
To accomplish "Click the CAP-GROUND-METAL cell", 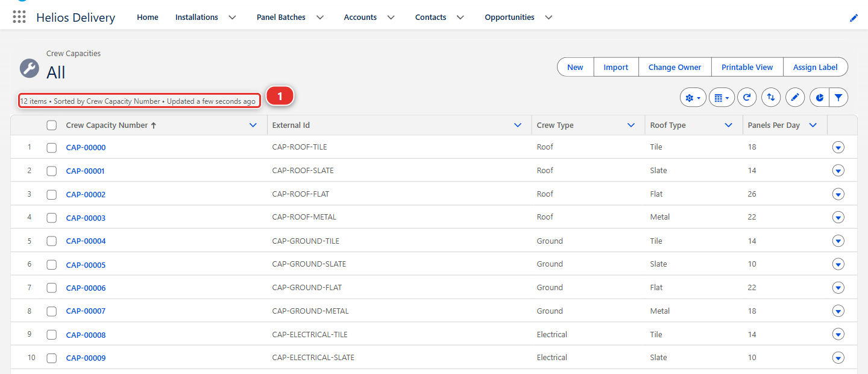I will [x=310, y=311].
